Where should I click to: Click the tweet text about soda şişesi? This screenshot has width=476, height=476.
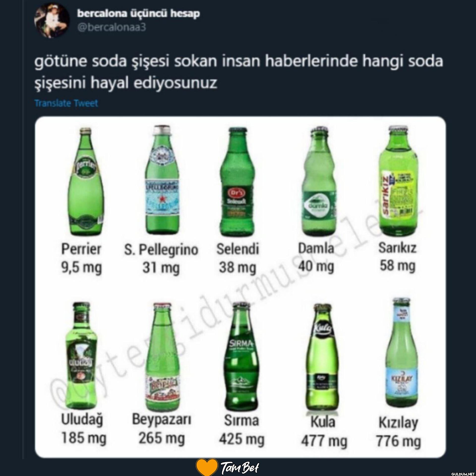[239, 72]
